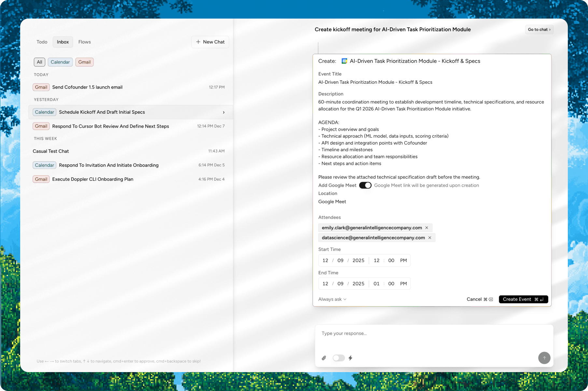Switch to the Flows tab

[x=84, y=42]
